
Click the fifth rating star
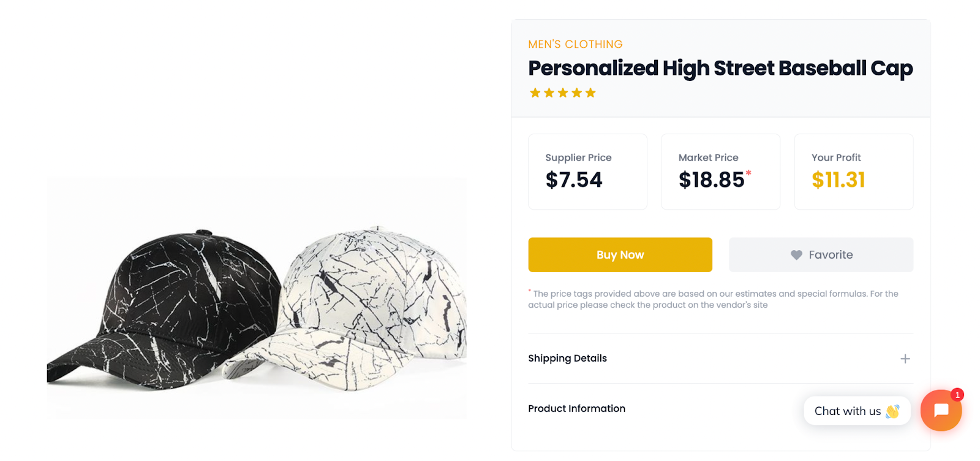click(x=590, y=93)
